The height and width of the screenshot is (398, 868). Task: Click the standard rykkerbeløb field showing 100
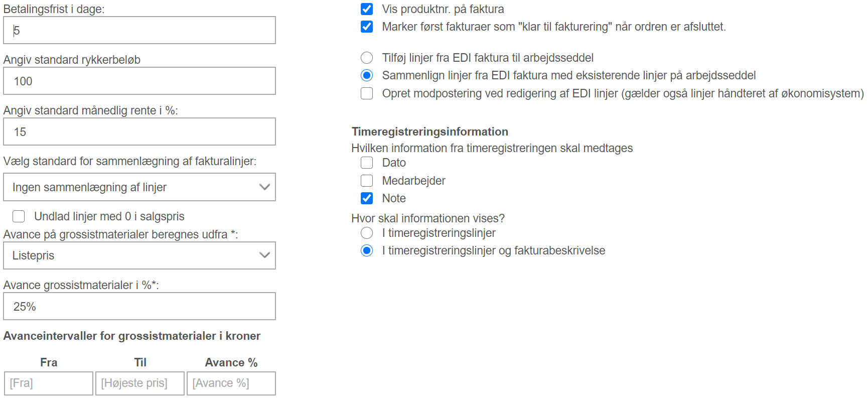pyautogui.click(x=139, y=81)
